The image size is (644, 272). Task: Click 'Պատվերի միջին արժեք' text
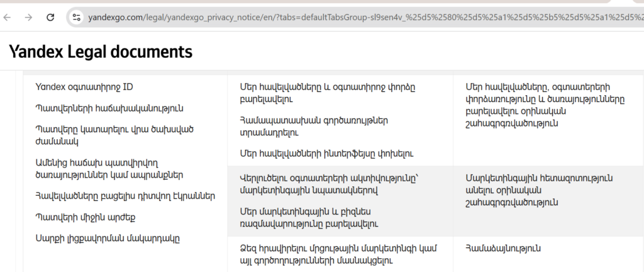[x=86, y=217]
